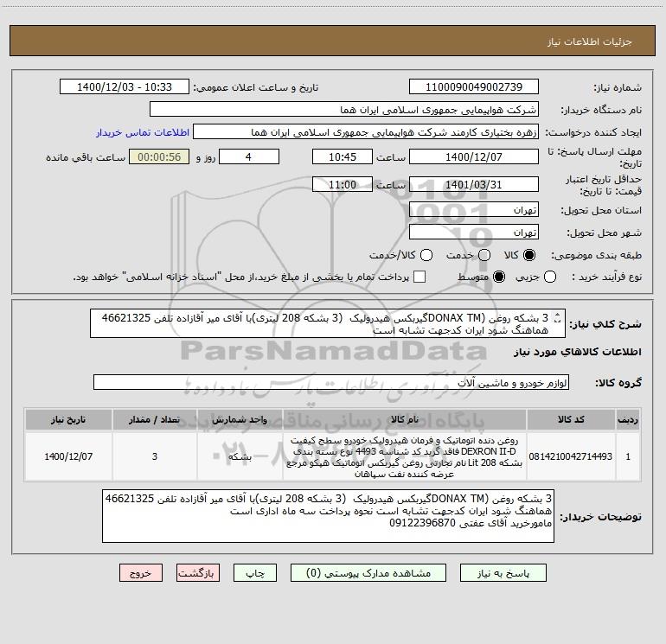
Task: Open اطلاعات تماس خریدار link
Action: [x=143, y=132]
